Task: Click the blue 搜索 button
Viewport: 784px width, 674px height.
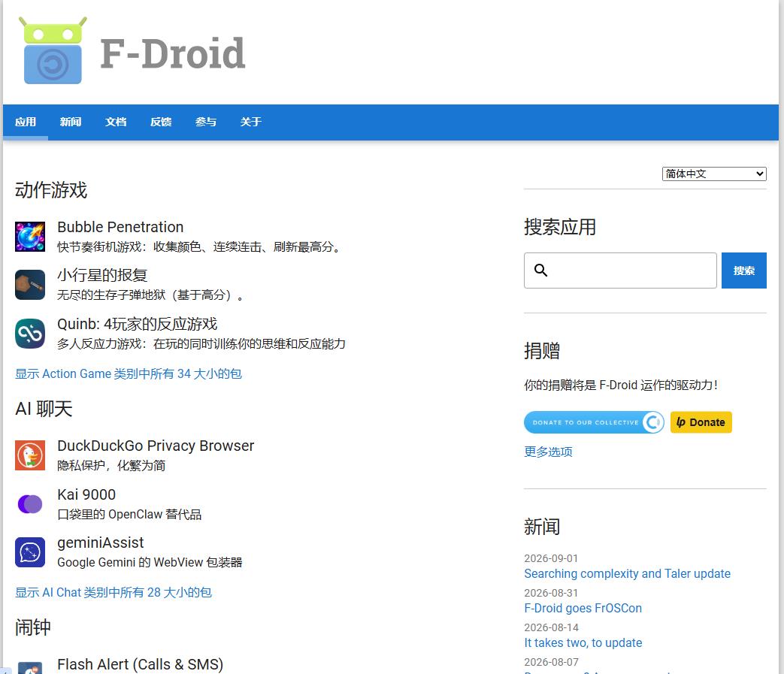Action: [743, 271]
